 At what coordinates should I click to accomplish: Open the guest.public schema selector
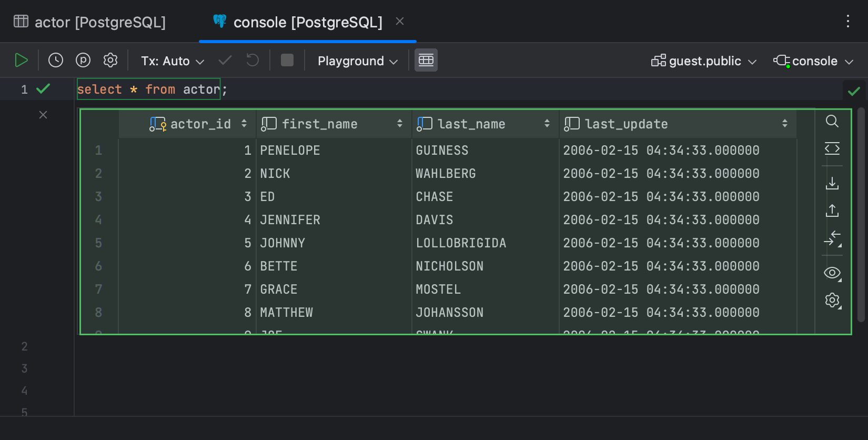[704, 61]
